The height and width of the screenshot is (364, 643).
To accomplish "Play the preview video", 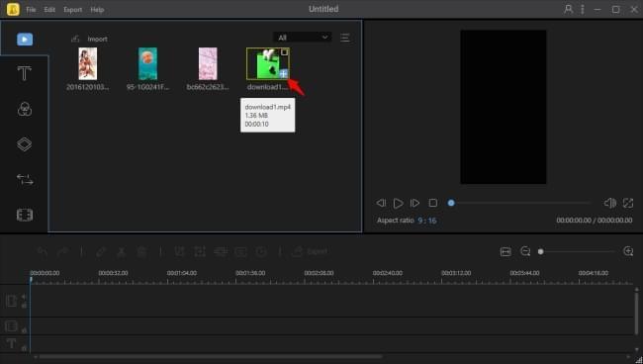I will point(398,203).
